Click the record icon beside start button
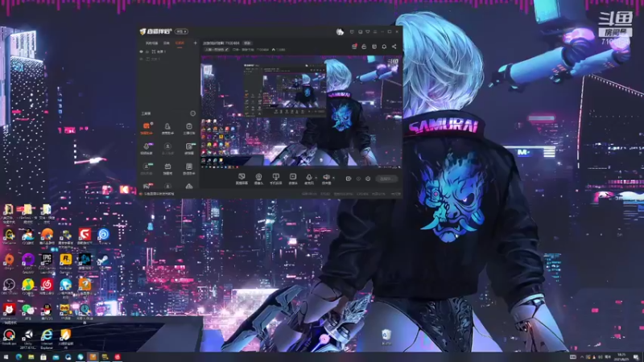 point(349,179)
